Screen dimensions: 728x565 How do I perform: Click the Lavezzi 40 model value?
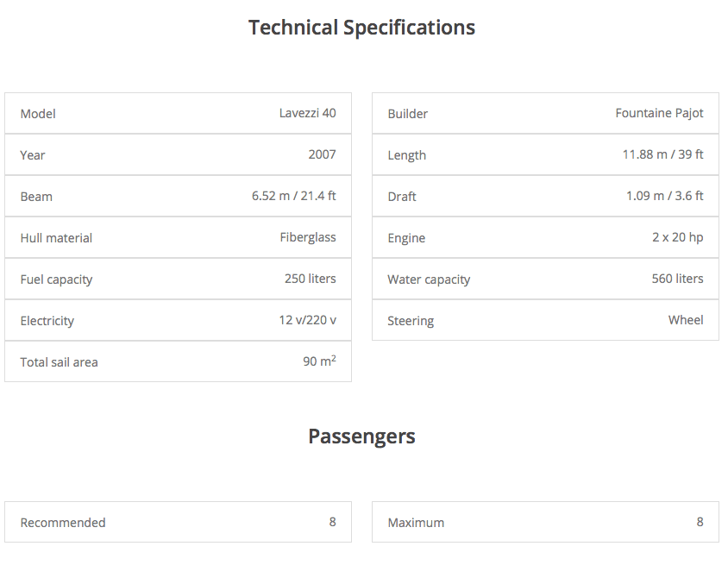(x=307, y=113)
